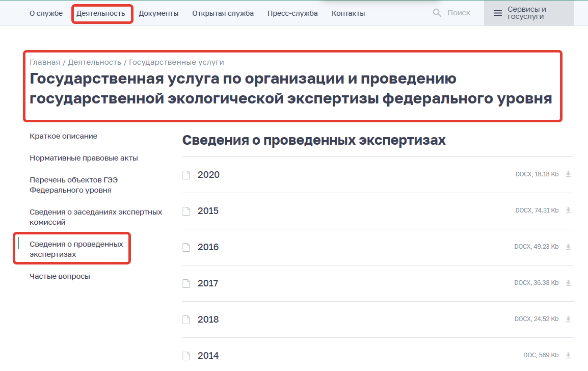Open the Документы top menu
588x371 pixels.
click(158, 13)
